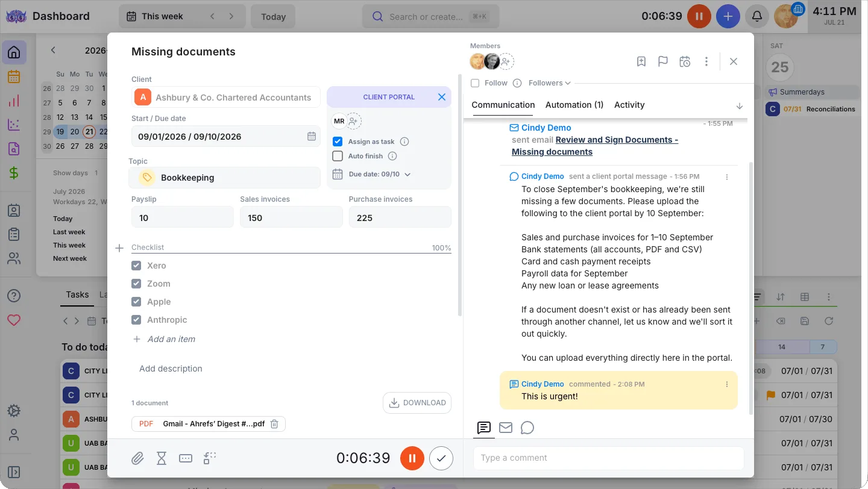This screenshot has width=868, height=489.
Task: Click the heart favorites icon in sidebar
Action: point(14,320)
